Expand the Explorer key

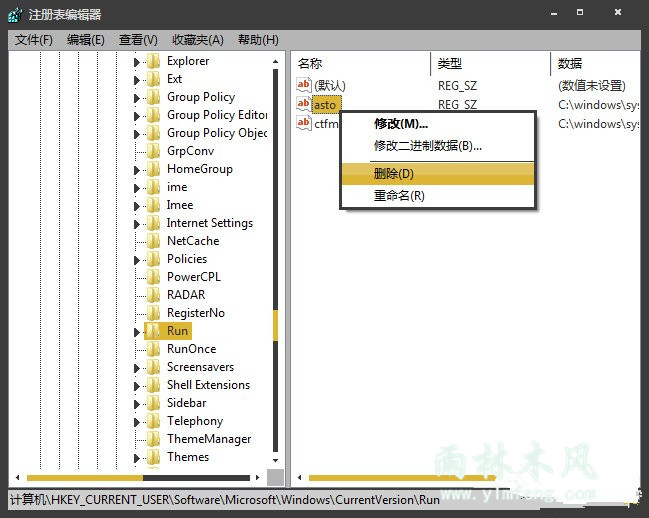[x=137, y=62]
